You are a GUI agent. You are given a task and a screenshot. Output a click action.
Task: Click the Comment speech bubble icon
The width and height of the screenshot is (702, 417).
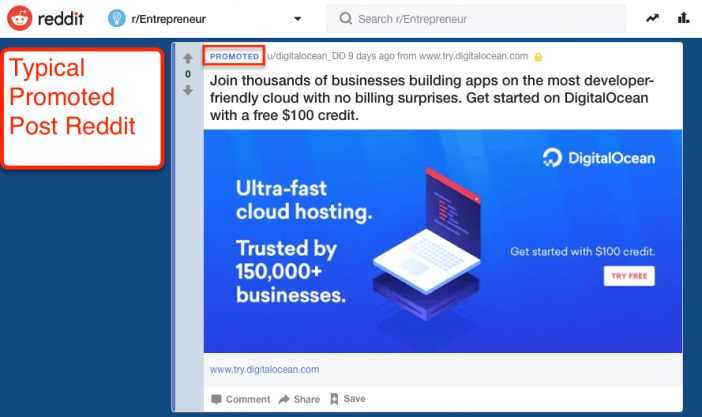pyautogui.click(x=216, y=399)
